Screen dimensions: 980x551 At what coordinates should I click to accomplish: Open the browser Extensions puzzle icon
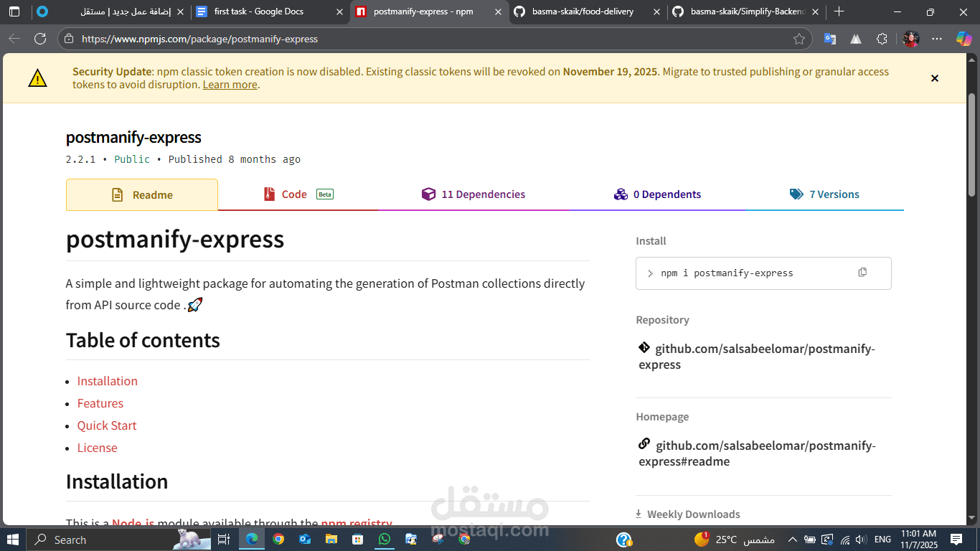pos(882,39)
